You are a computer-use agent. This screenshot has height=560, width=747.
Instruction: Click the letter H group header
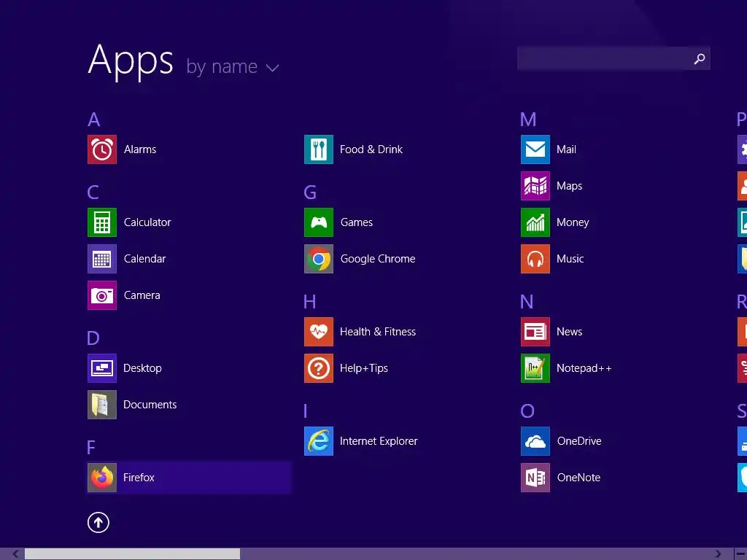coord(309,302)
